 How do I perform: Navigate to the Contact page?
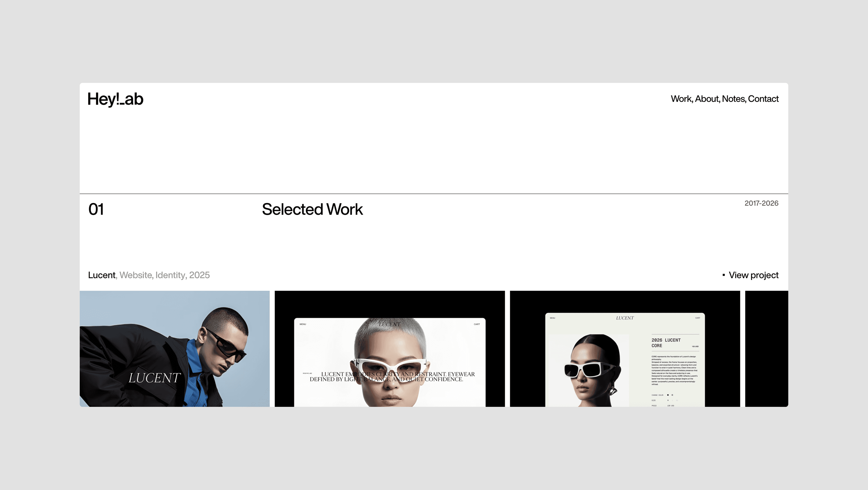tap(763, 99)
